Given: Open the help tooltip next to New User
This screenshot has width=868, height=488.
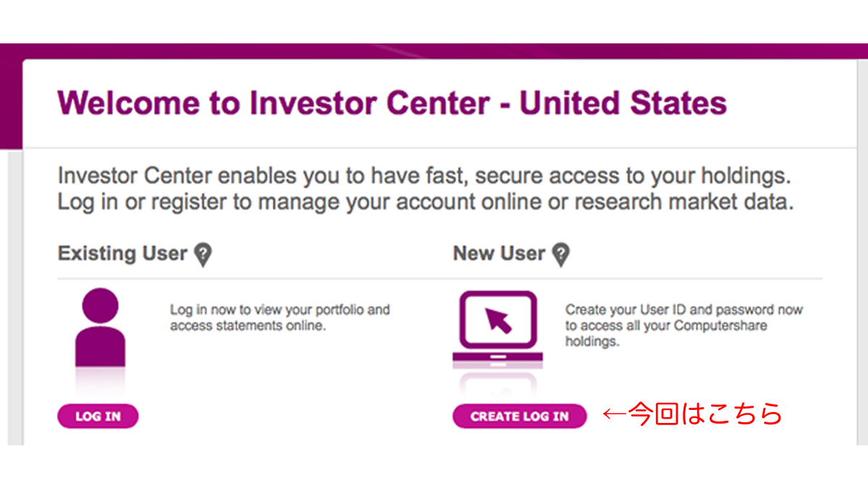Looking at the screenshot, I should click(561, 254).
